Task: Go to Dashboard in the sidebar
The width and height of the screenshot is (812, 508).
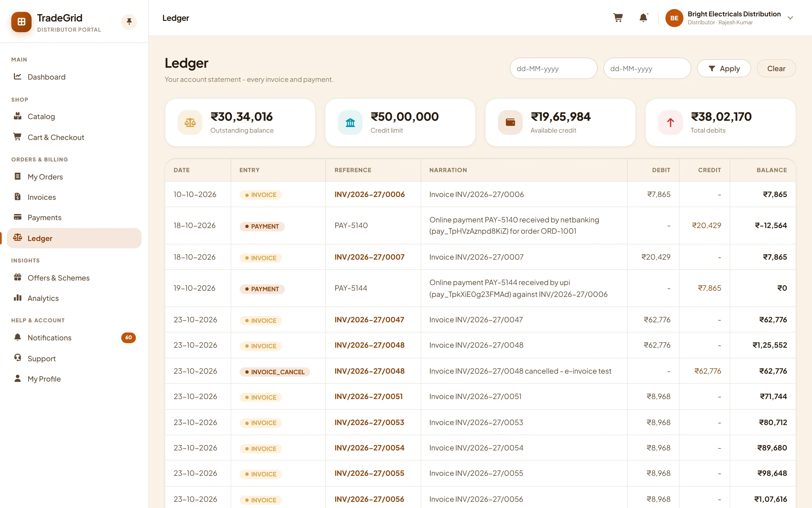Action: (74, 77)
